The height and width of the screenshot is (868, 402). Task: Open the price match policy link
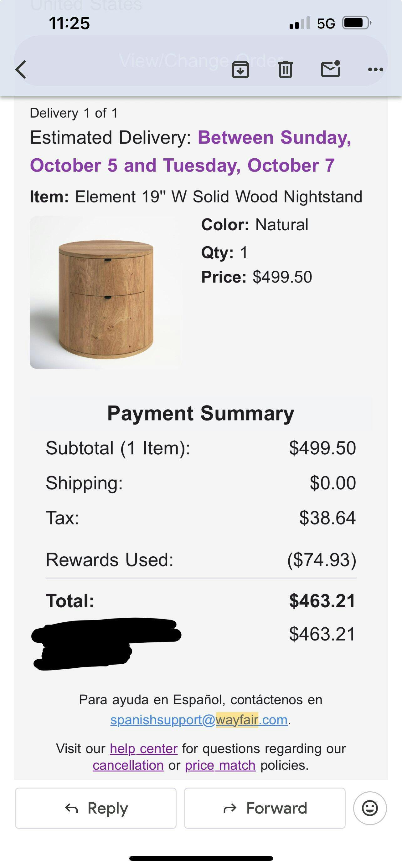[220, 765]
